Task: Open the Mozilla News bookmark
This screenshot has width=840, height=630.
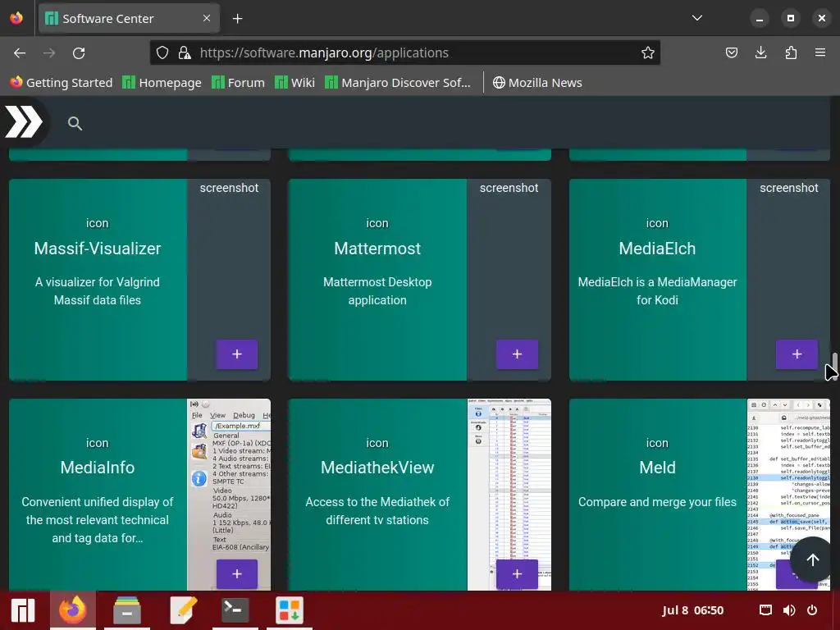Action: click(x=537, y=83)
